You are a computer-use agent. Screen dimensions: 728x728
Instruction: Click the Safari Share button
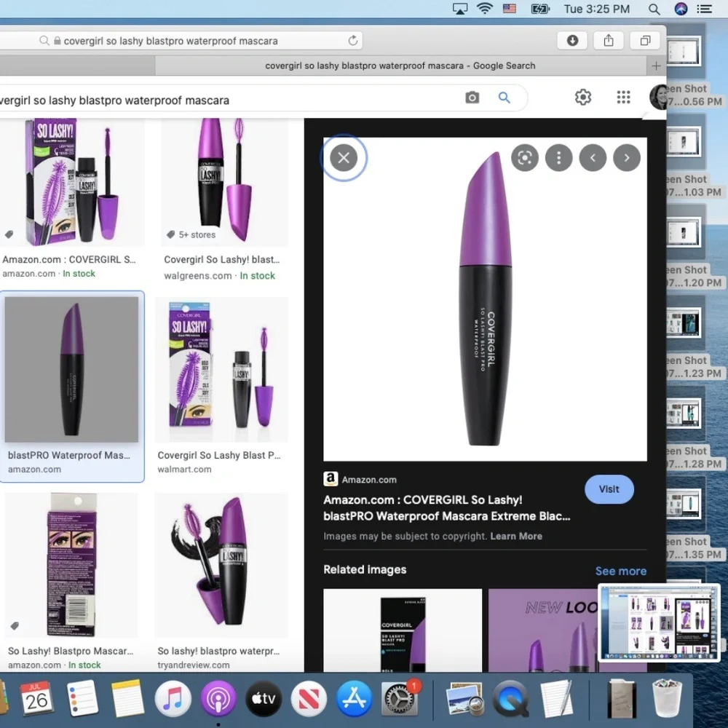[x=608, y=41]
